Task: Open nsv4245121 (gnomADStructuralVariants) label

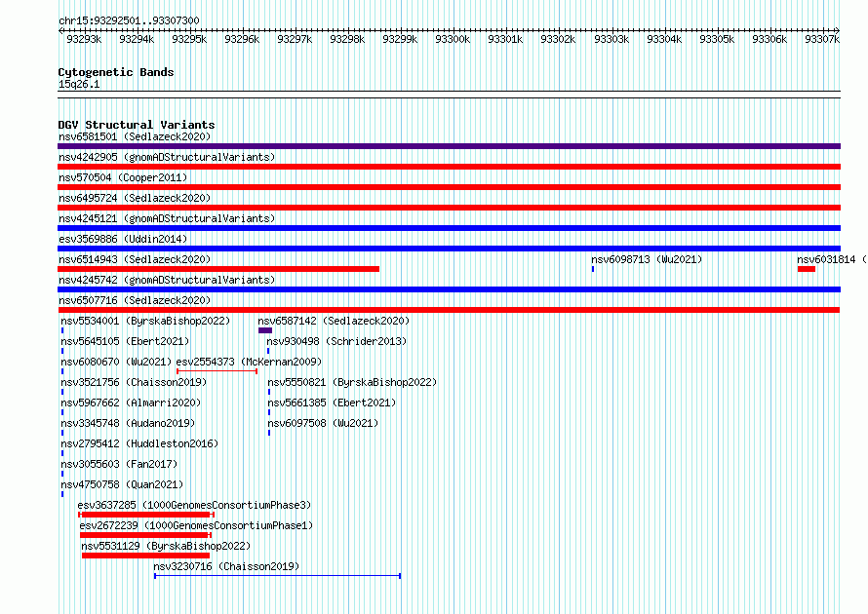Action: coord(167,218)
